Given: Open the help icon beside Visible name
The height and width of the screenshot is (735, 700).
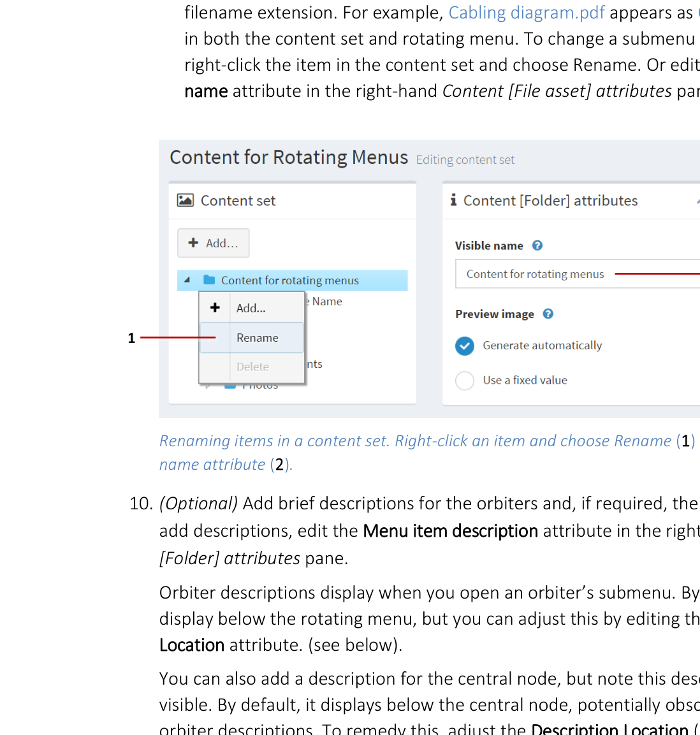Looking at the screenshot, I should [x=537, y=245].
